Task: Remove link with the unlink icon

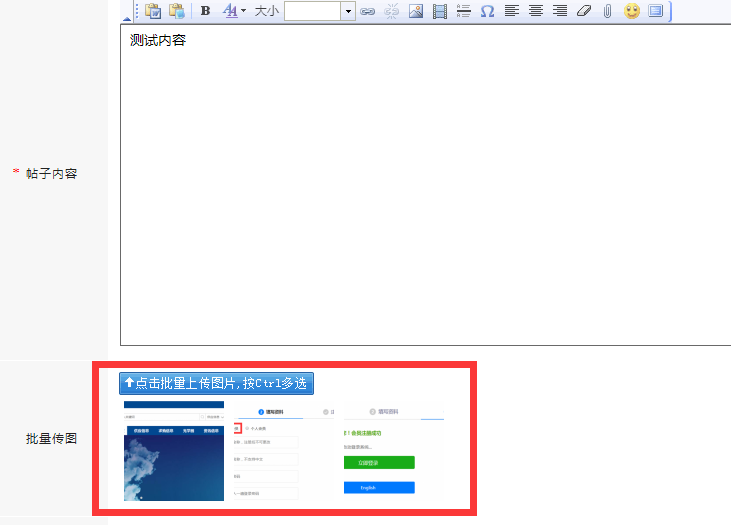Action: [391, 11]
